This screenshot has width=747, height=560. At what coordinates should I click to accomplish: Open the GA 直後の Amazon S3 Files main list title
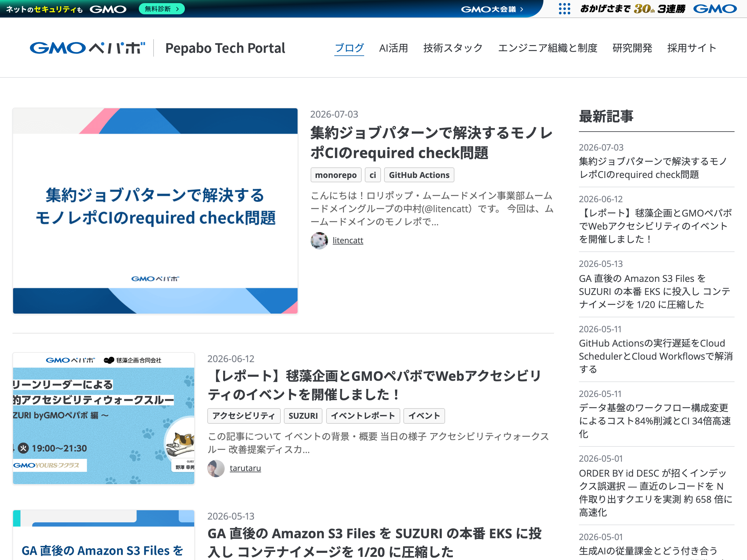(375, 543)
